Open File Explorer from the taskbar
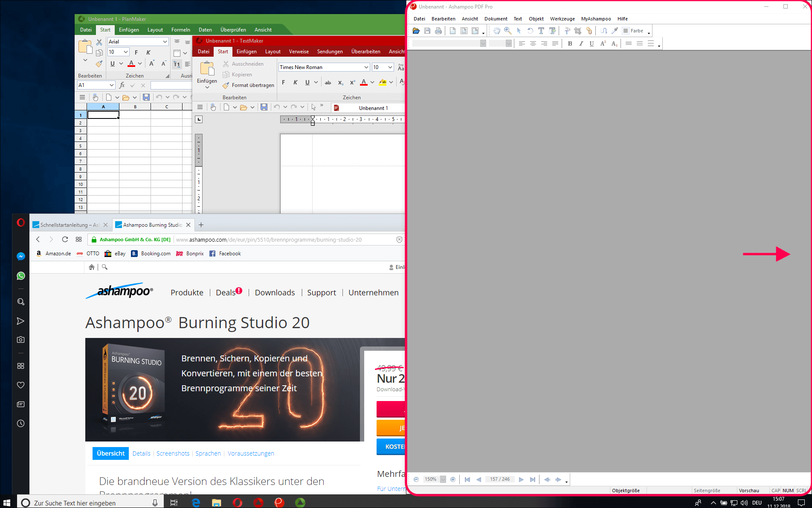 (217, 503)
